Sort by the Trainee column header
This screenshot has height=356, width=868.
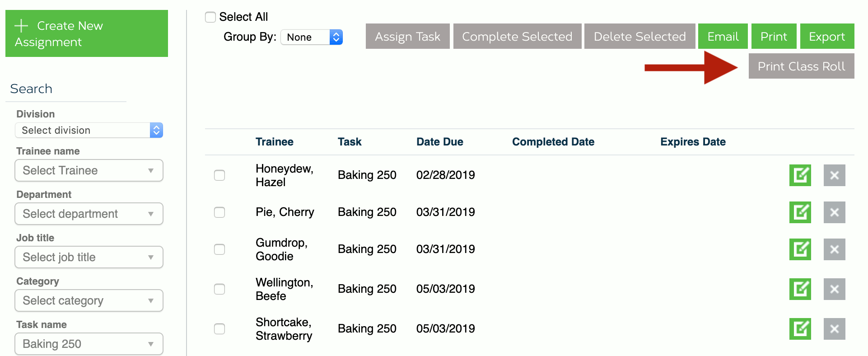[275, 142]
